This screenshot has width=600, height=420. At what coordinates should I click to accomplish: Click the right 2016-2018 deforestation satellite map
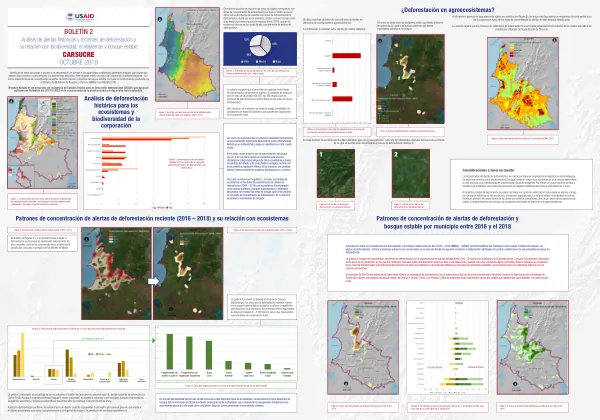(x=188, y=273)
